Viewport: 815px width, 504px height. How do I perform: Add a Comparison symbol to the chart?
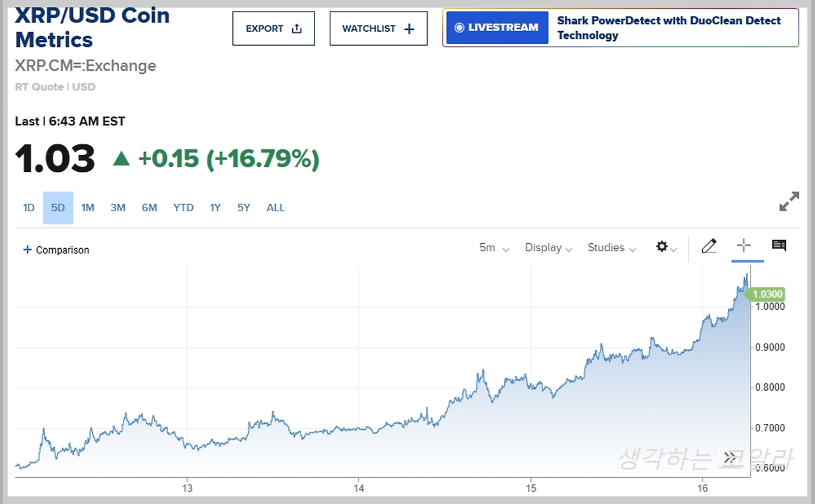click(56, 250)
